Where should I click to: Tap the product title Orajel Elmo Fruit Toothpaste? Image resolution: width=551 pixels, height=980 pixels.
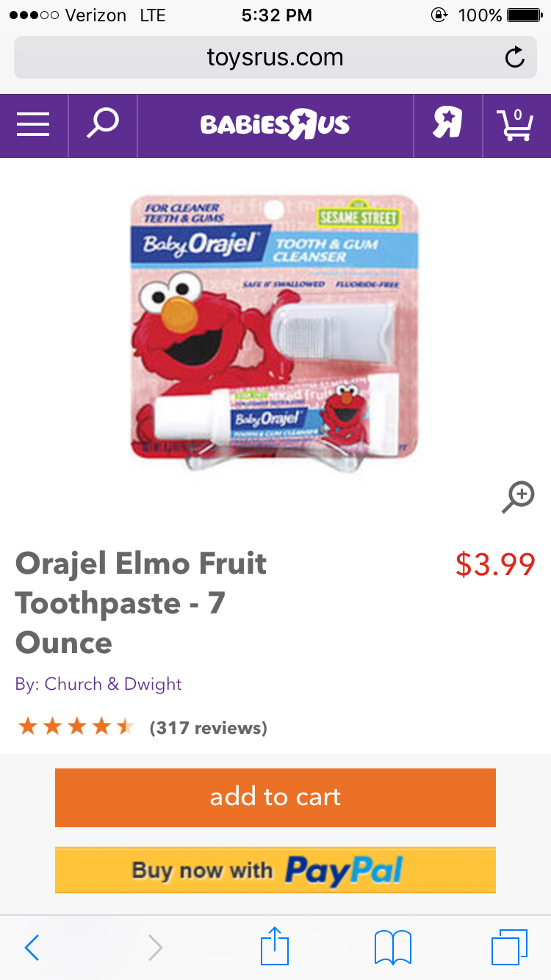[141, 603]
